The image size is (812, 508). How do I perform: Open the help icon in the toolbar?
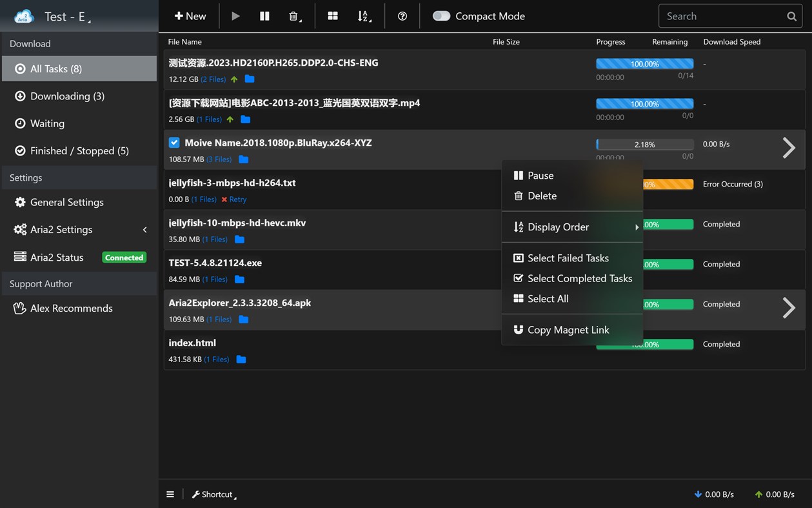(x=402, y=15)
